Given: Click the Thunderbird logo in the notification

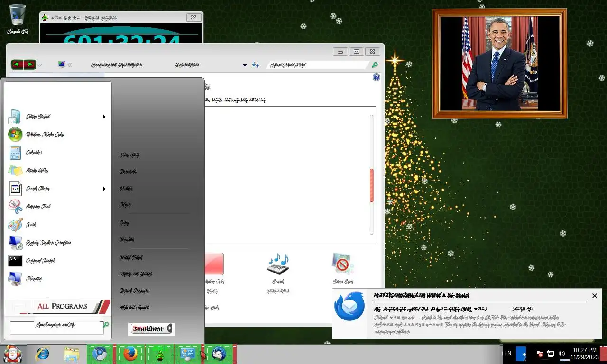Looking at the screenshot, I should point(349,307).
